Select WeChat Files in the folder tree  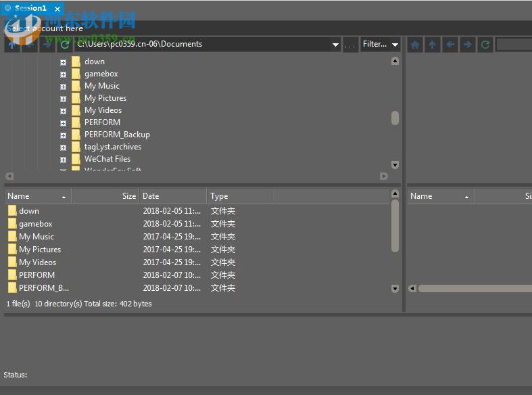pos(107,159)
